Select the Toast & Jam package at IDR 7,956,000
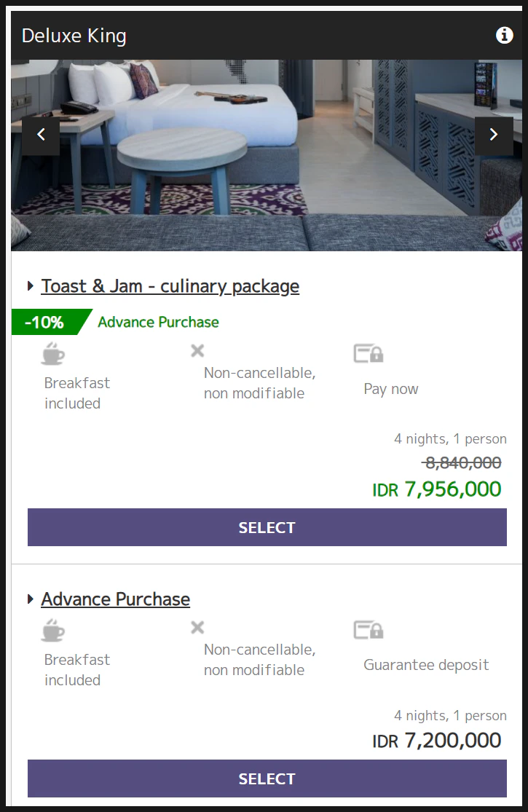 tap(267, 527)
